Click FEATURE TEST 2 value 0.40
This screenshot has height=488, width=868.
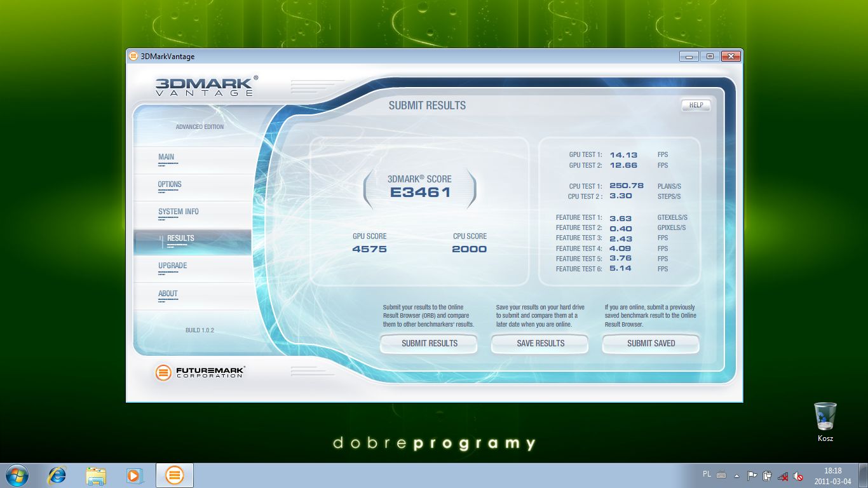click(x=620, y=228)
